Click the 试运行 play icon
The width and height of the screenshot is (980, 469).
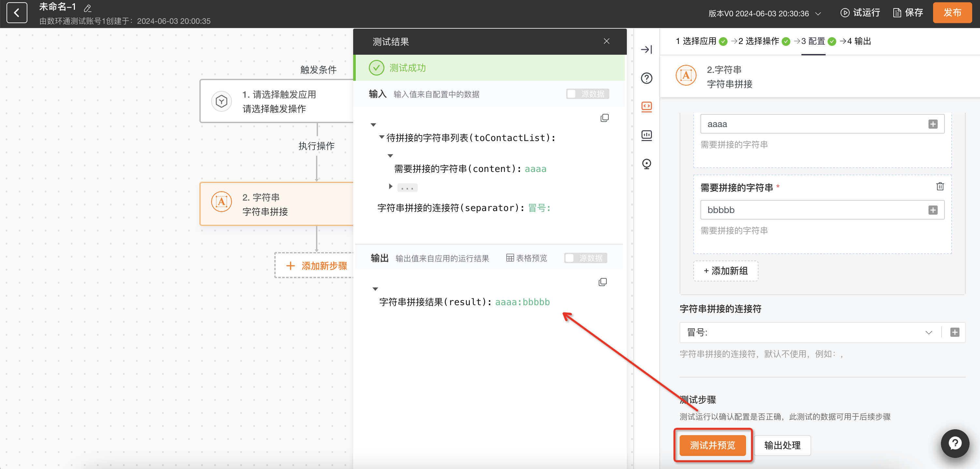pyautogui.click(x=844, y=13)
